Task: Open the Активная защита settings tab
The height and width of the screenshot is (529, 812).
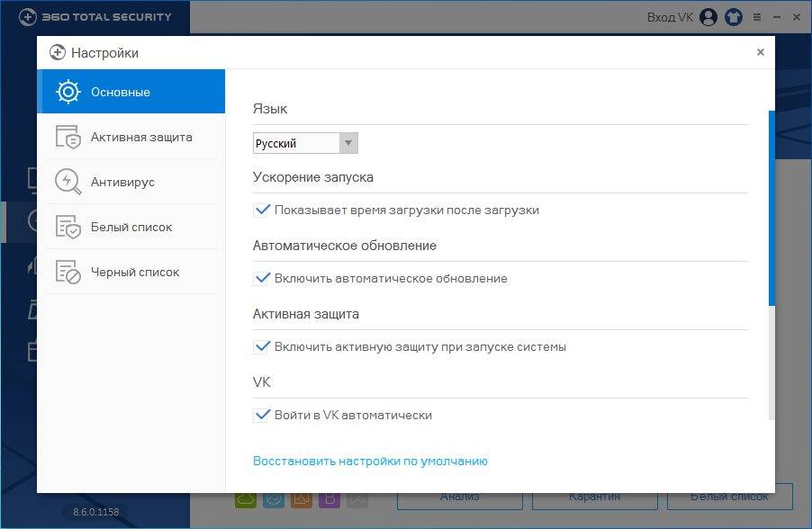Action: tap(131, 137)
